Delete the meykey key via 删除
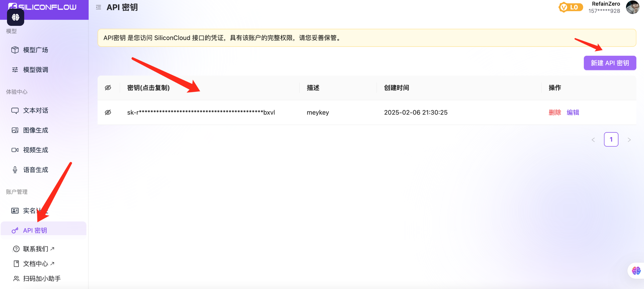Viewport: 644px width, 289px height. click(x=555, y=112)
